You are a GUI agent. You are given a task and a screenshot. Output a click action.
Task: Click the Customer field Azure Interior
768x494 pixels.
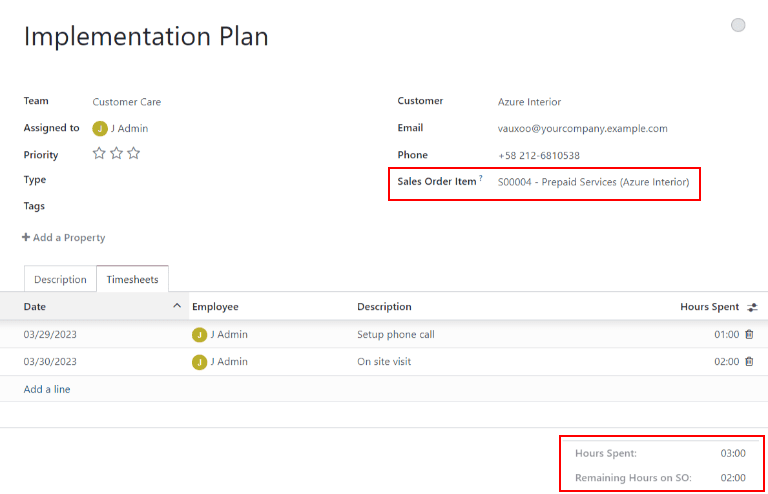pyautogui.click(x=529, y=102)
